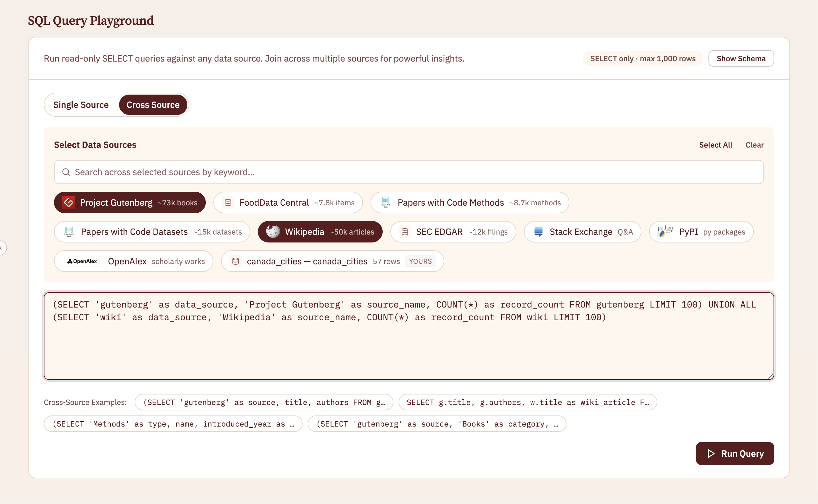This screenshot has height=504, width=818.
Task: Clear all selected data sources
Action: point(754,145)
